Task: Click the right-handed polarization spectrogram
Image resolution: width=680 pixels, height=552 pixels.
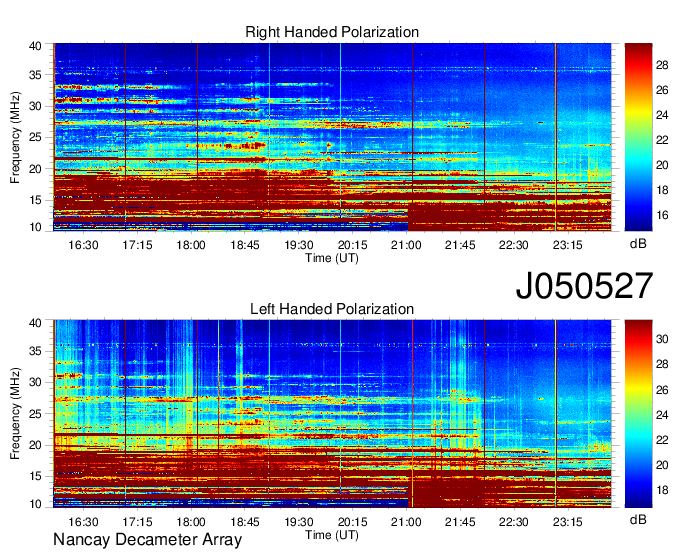Action: point(332,137)
